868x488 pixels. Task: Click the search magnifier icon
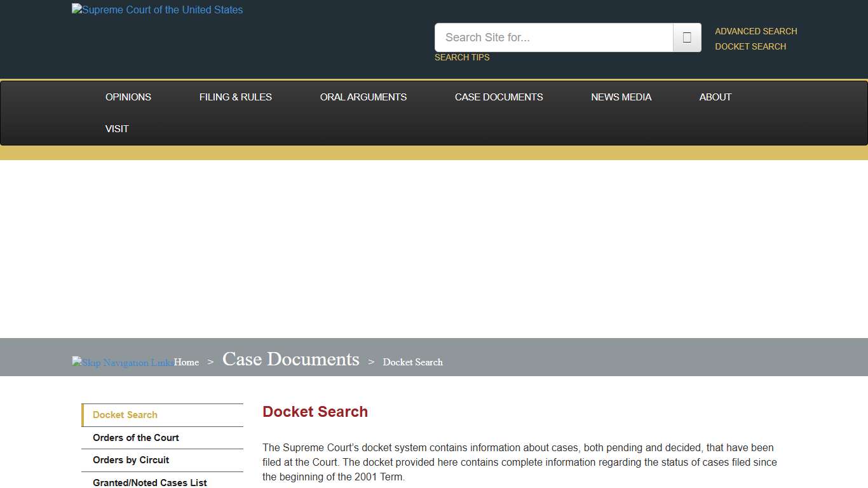tap(686, 37)
